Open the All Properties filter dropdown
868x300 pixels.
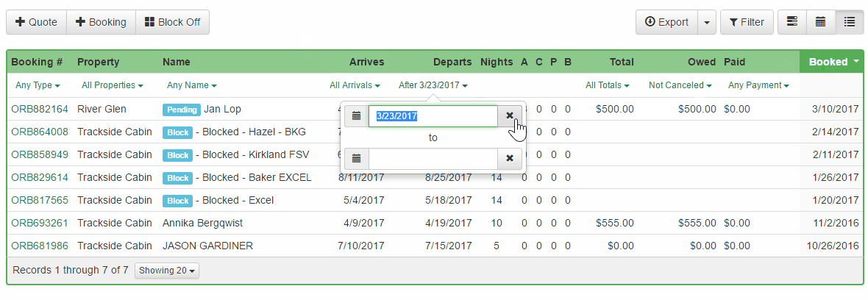coord(112,85)
